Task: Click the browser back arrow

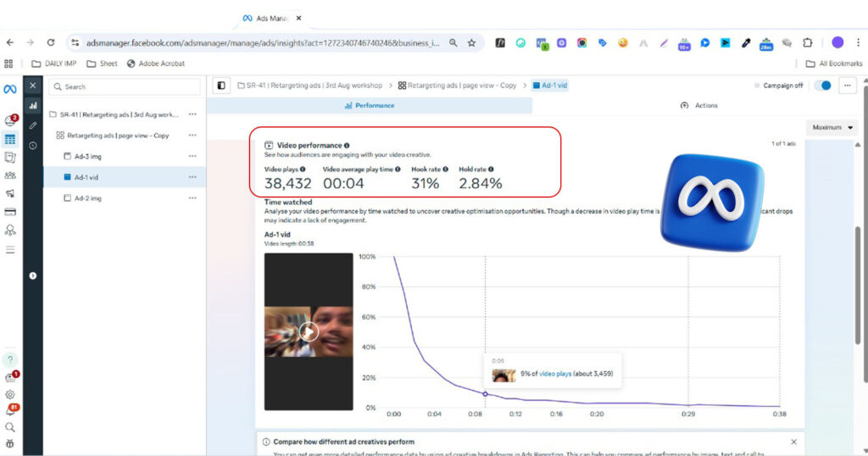Action: point(10,42)
